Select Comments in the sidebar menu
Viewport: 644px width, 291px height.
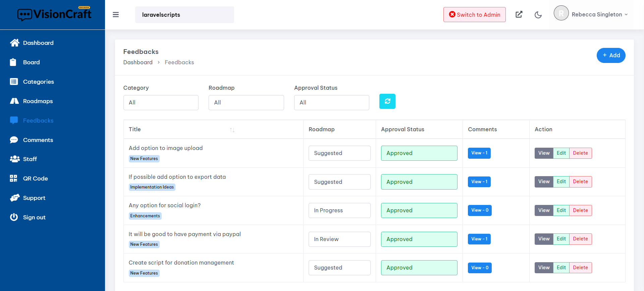pos(38,140)
